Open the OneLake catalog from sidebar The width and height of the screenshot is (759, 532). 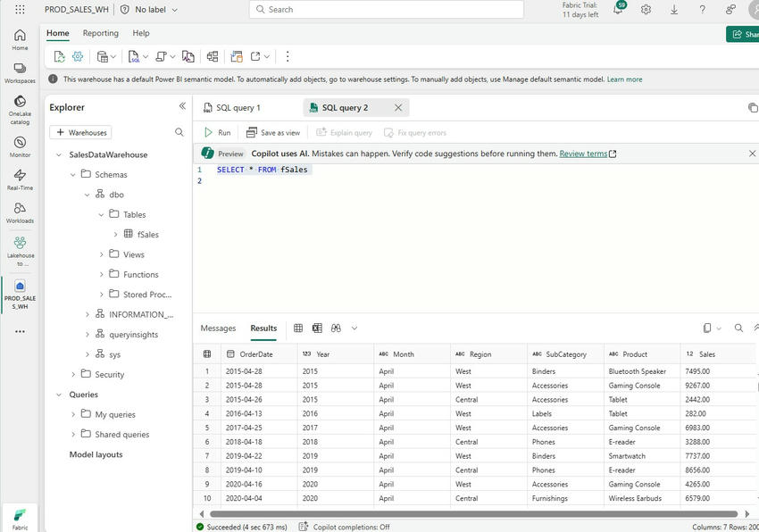tap(20, 108)
